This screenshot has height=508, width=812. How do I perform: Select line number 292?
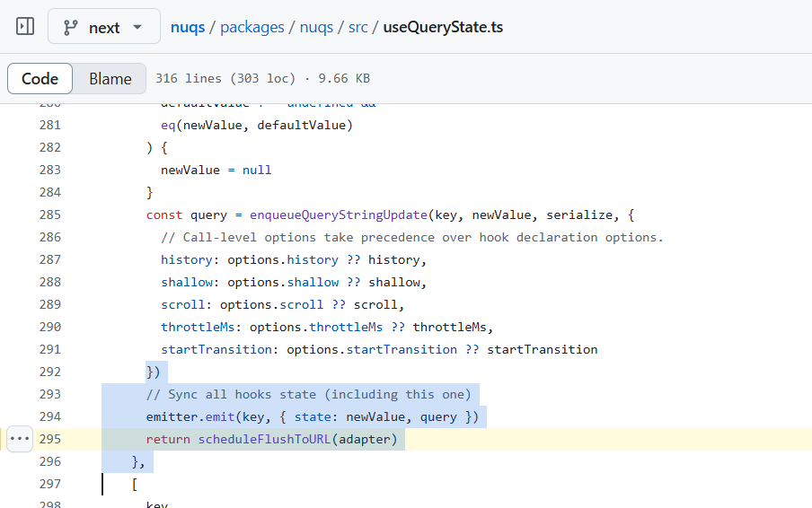50,372
